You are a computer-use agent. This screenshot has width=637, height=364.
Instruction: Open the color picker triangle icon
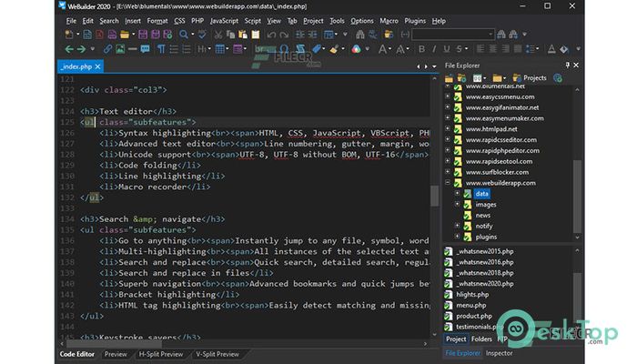point(356,49)
